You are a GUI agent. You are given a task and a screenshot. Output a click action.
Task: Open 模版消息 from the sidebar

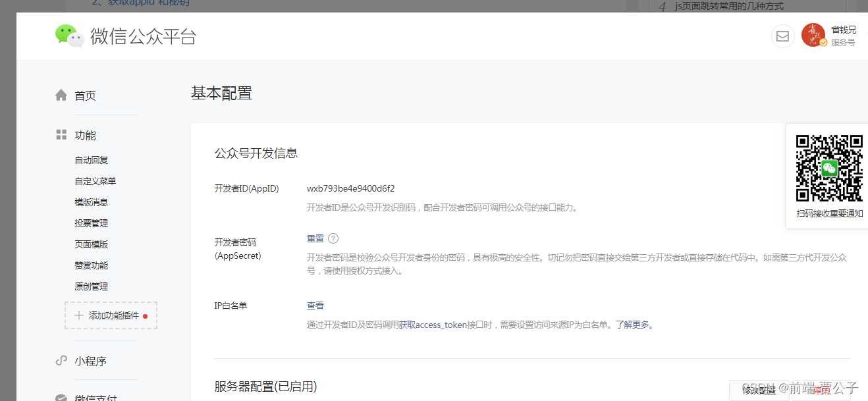[92, 201]
